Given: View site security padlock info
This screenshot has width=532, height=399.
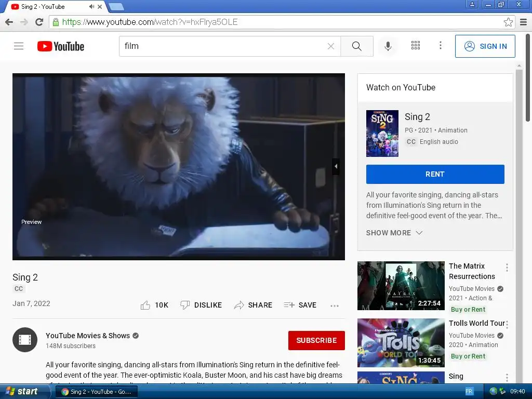Looking at the screenshot, I should tap(56, 22).
